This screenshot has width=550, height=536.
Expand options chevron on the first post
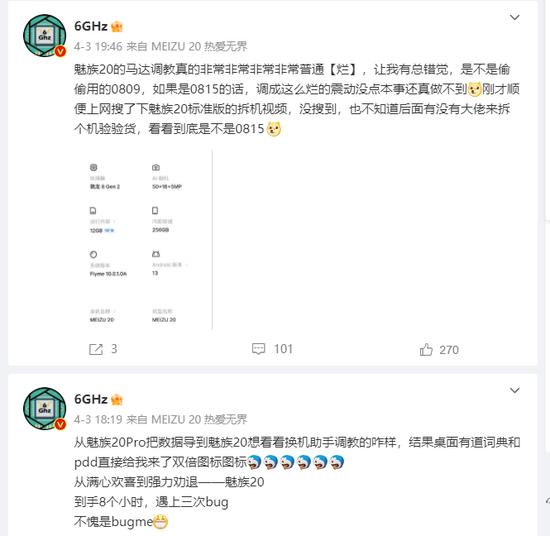pyautogui.click(x=515, y=17)
